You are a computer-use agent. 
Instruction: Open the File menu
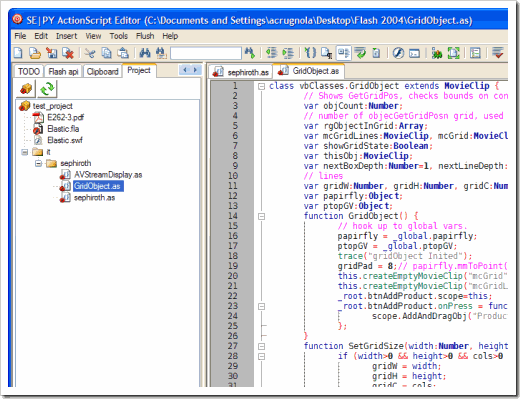click(x=20, y=36)
